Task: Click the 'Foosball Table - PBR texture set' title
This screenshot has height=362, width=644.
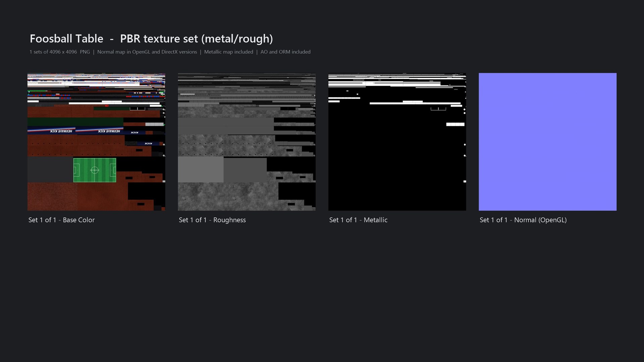Action: pyautogui.click(x=151, y=39)
